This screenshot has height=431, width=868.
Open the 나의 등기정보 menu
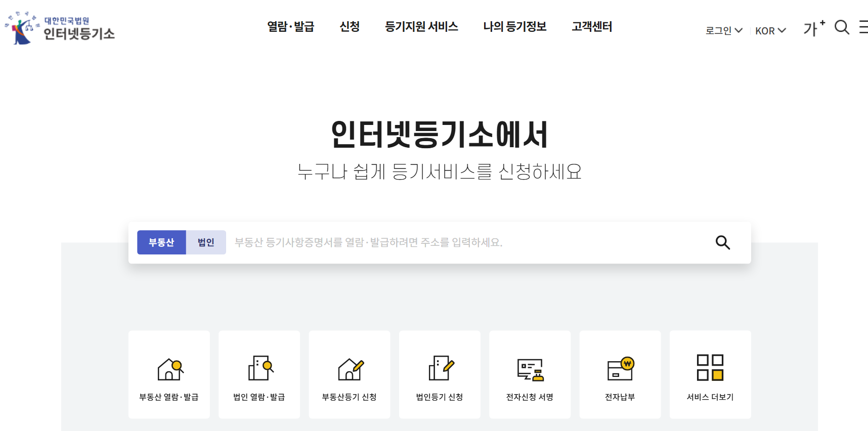(515, 26)
